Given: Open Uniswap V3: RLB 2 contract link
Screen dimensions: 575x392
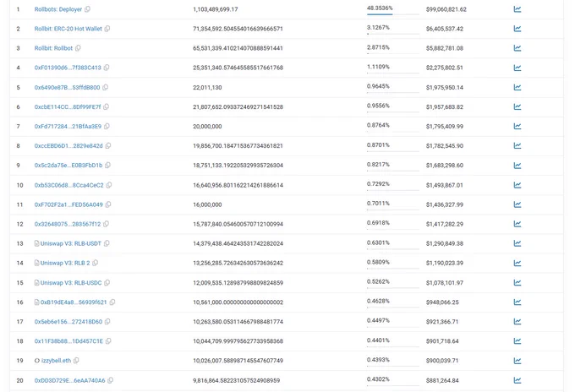Looking at the screenshot, I should tap(65, 263).
